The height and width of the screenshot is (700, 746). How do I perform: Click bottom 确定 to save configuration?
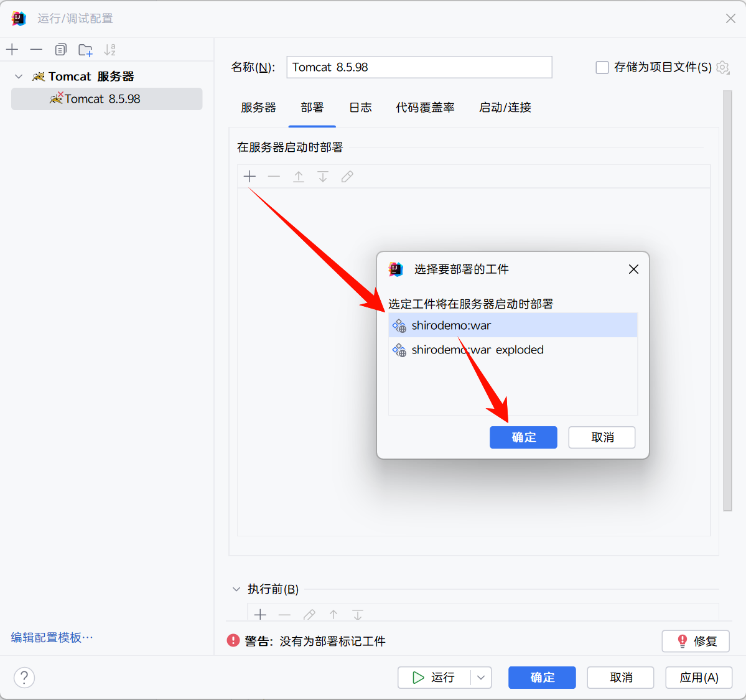542,677
